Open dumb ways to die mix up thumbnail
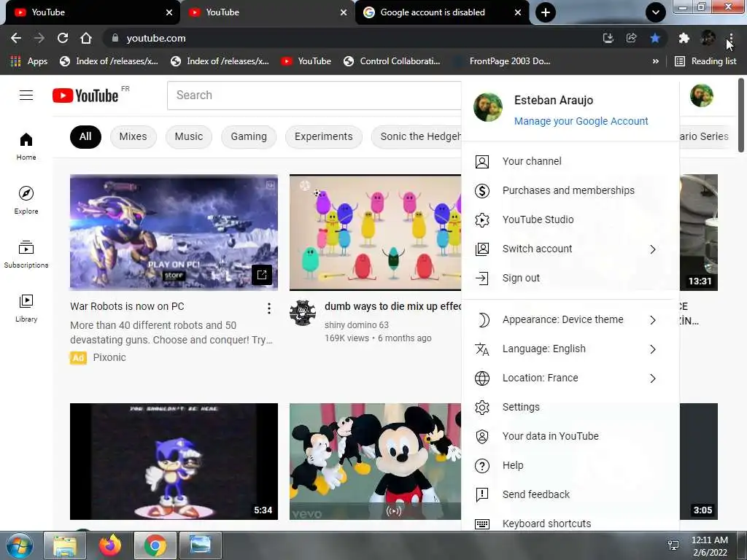Screen dimensions: 747x560 (x=376, y=233)
